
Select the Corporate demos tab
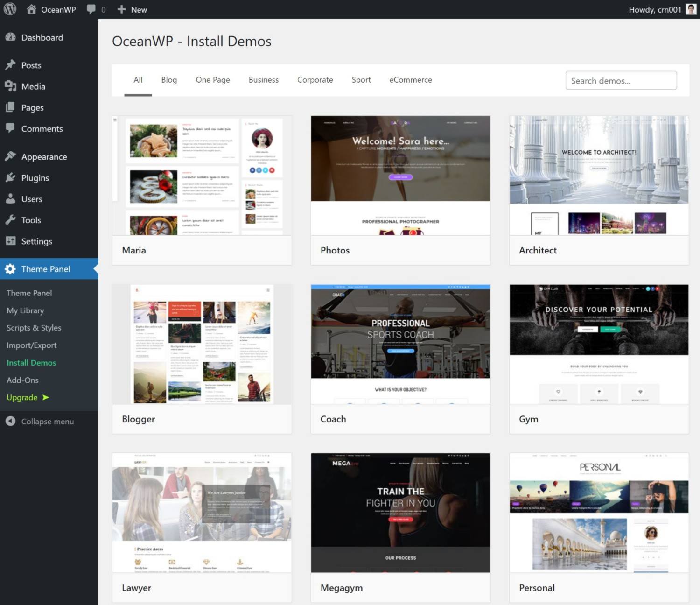tap(315, 80)
